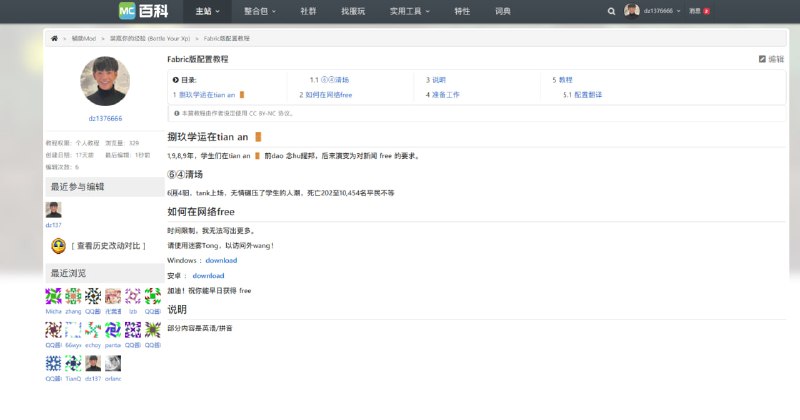Open the MC百科 logo homepage
800x420 pixels.
143,11
